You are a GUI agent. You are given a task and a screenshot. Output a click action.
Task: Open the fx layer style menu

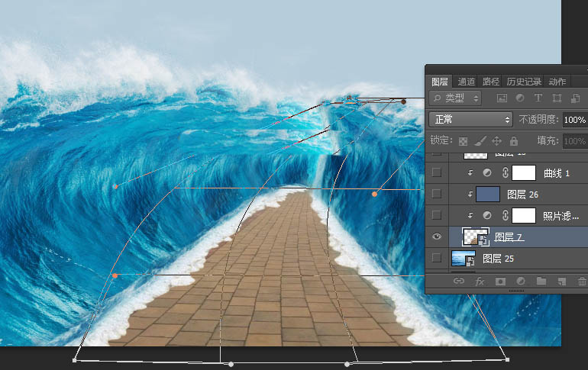(480, 281)
